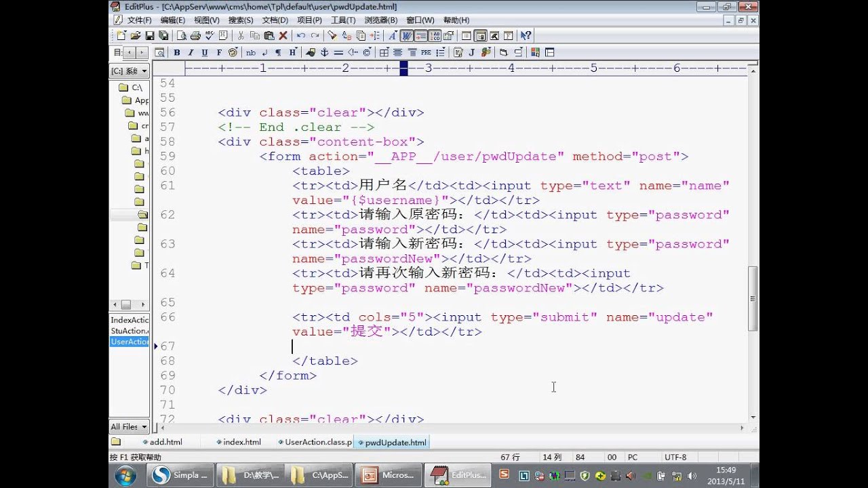The height and width of the screenshot is (488, 868).
Task: Run the ABC spell check tool
Action: (x=209, y=36)
